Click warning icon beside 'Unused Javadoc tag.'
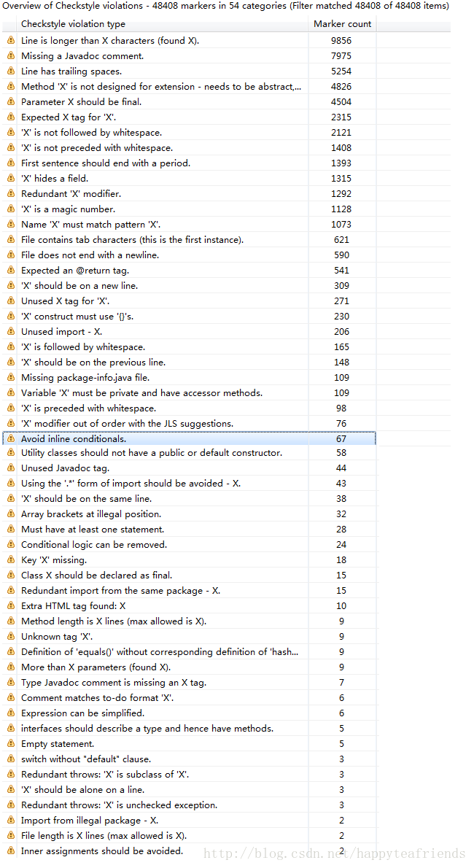 pyautogui.click(x=11, y=468)
